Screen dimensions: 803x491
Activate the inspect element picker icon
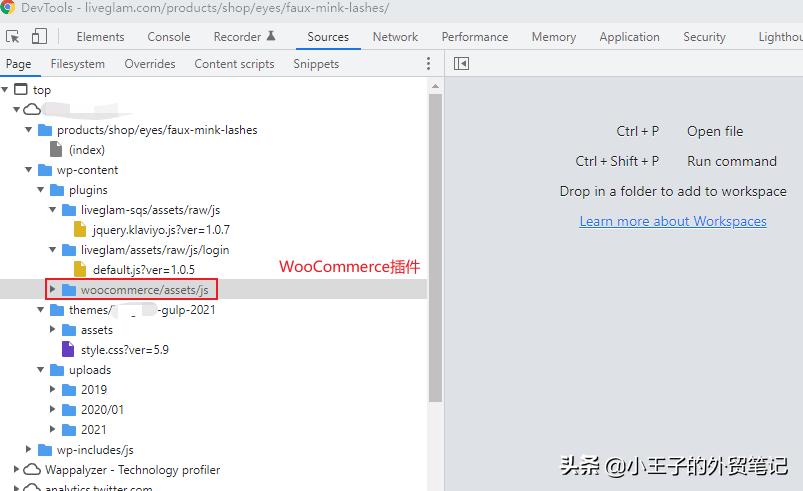(x=13, y=37)
